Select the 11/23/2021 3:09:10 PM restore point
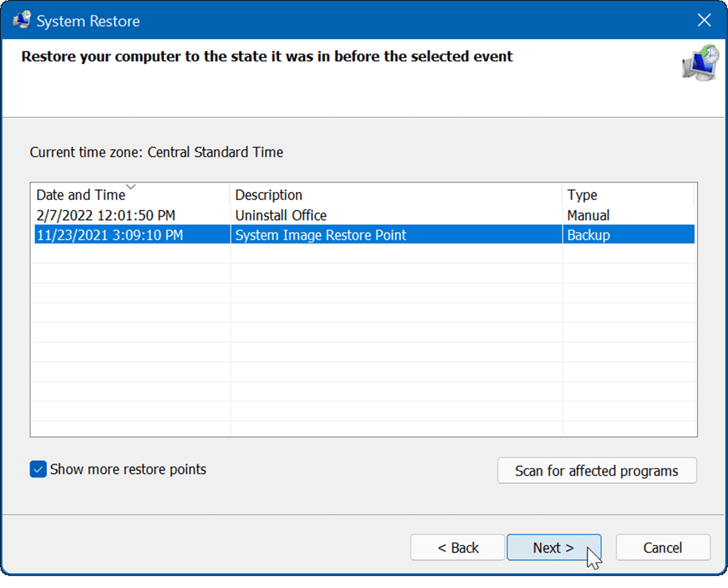Viewport: 728px width, 588px height. click(109, 235)
